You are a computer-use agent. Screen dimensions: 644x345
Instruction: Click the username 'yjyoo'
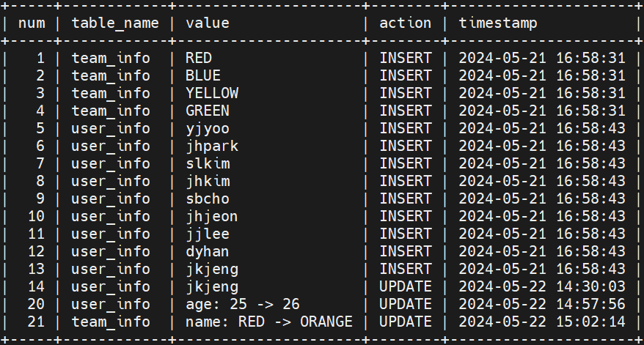208,128
